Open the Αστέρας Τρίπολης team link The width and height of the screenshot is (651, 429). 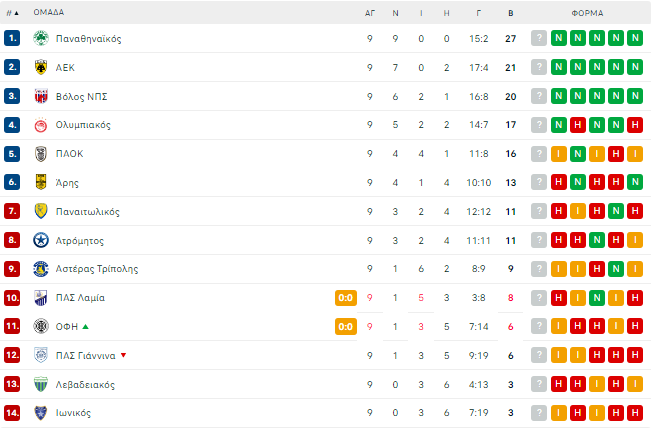[x=97, y=269]
